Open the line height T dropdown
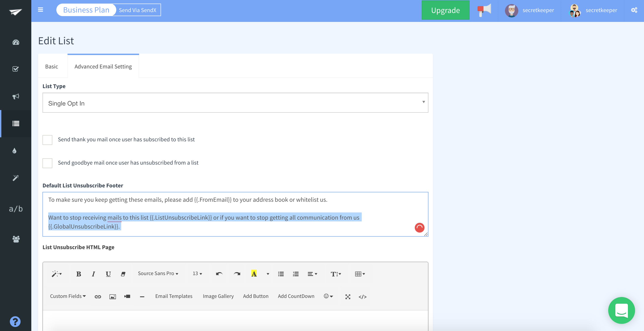644x331 pixels. 336,274
